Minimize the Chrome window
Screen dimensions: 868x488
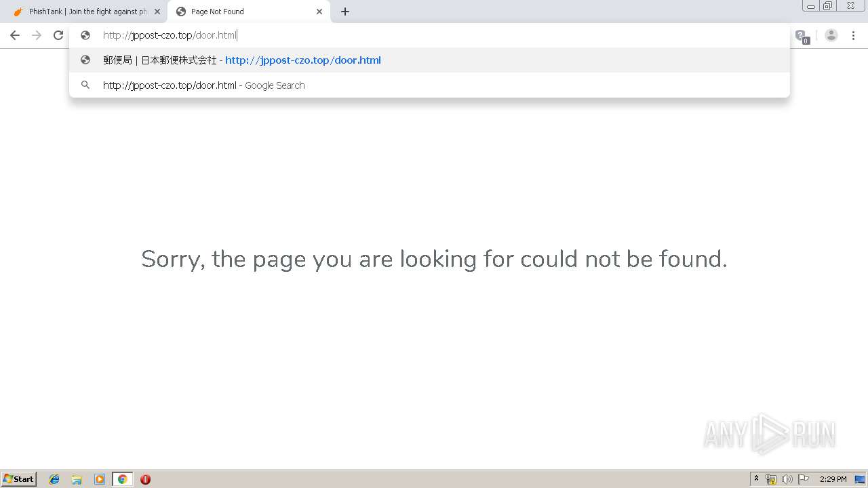(x=811, y=6)
